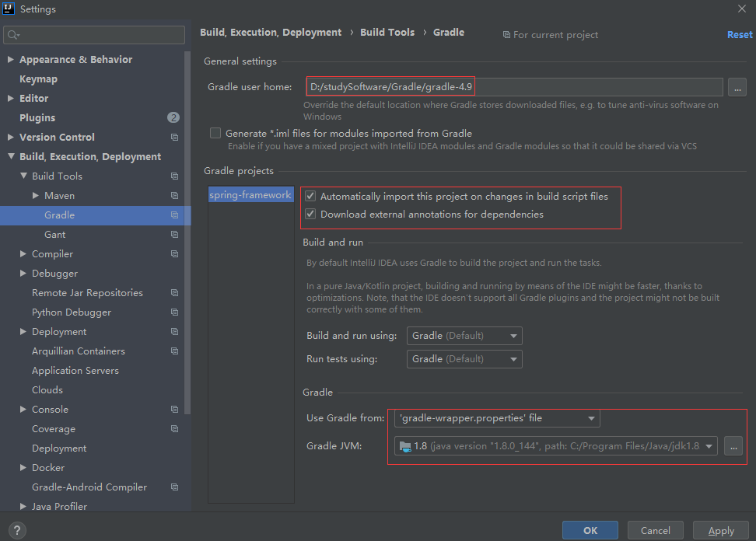Open the Build and run using dropdown
Screen dimensions: 756x541
click(x=464, y=336)
